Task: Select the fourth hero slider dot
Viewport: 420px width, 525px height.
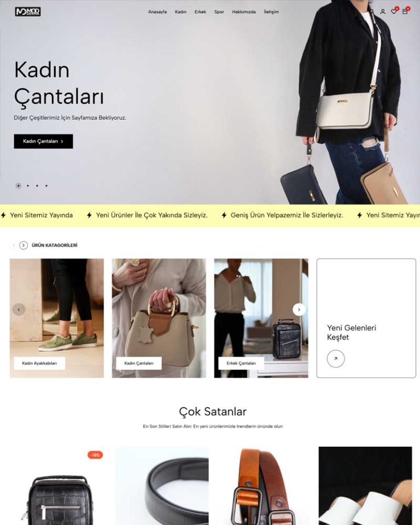Action: coord(46,185)
